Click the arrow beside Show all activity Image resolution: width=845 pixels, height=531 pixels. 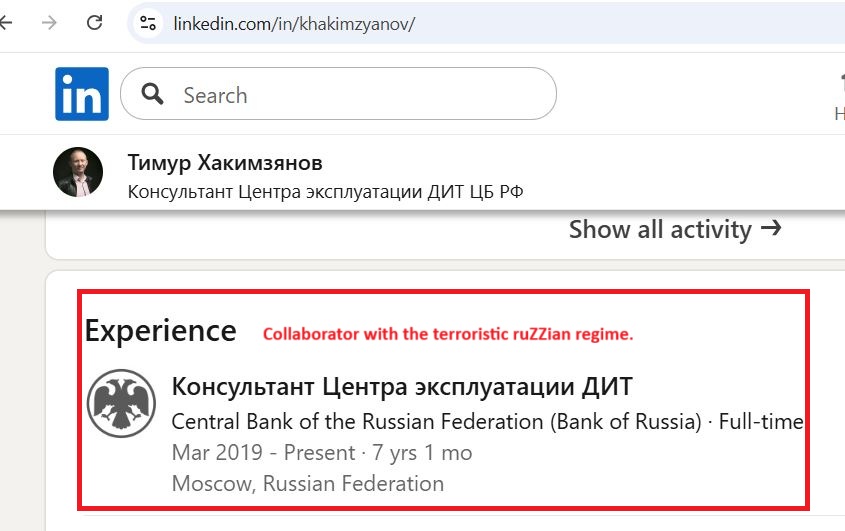pos(770,228)
